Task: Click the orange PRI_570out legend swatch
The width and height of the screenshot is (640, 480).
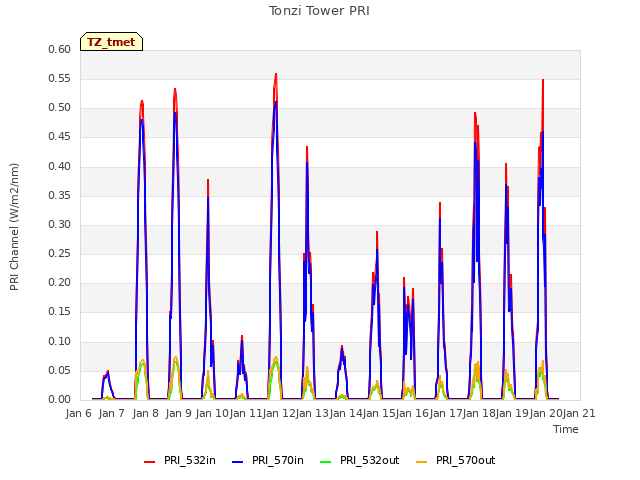Action: 422,462
